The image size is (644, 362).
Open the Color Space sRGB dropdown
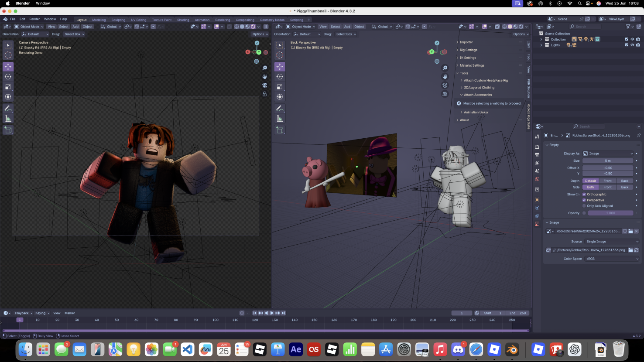pyautogui.click(x=612, y=259)
